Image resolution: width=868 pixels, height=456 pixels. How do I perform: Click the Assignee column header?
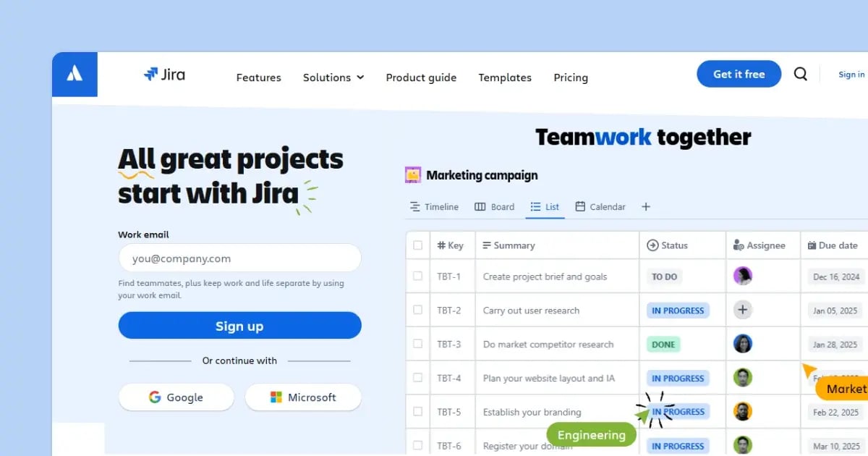point(759,245)
